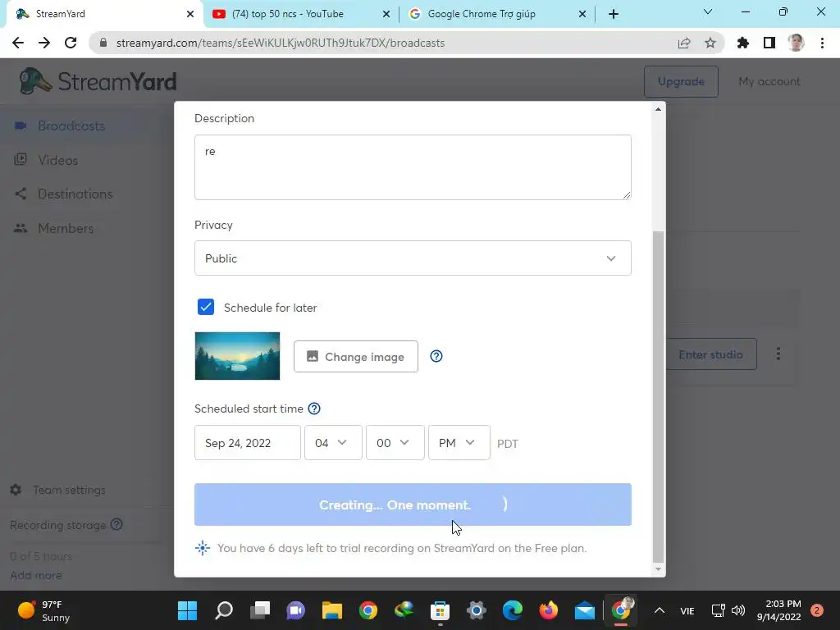This screenshot has width=840, height=630.
Task: Click the Enter studio button
Action: coord(711,354)
